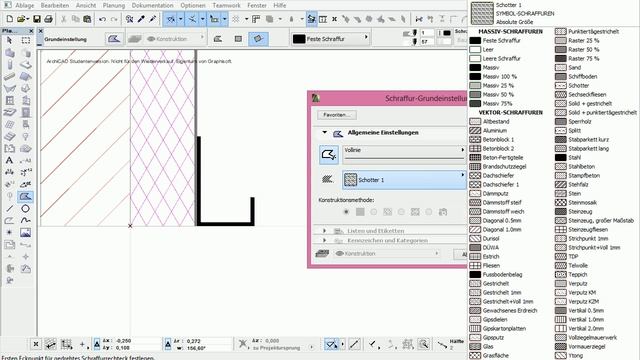Choose rectangle geometry method in info box
Image resolution: width=640 pixels, height=360 pixels.
(238, 39)
